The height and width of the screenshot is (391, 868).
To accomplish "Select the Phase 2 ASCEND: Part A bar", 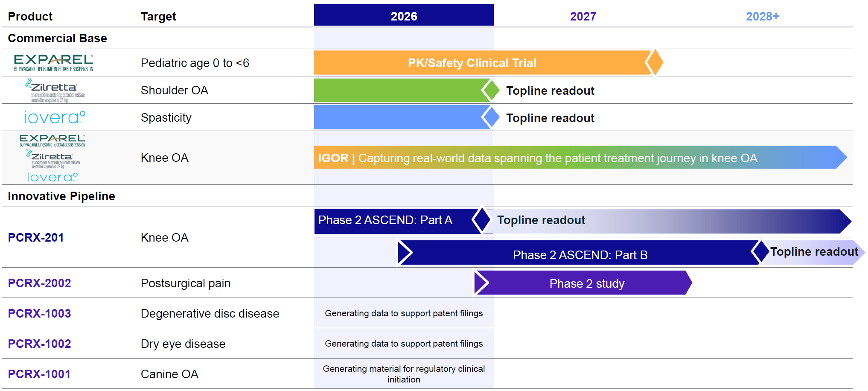I will tap(397, 221).
